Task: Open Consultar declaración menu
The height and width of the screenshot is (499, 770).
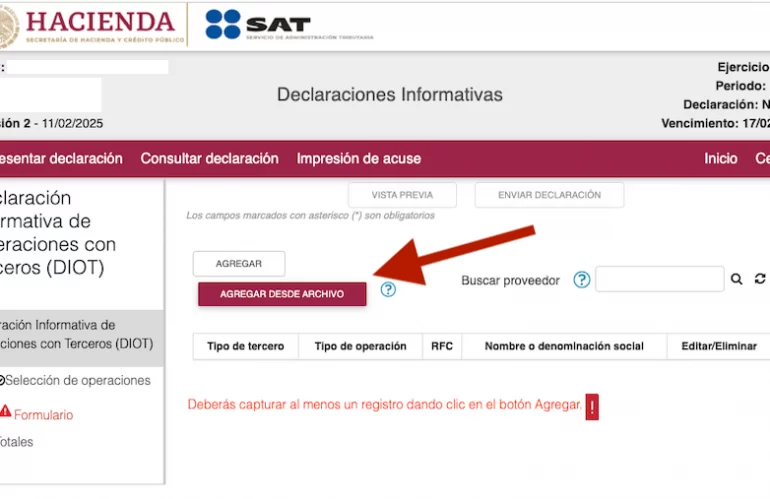Action: click(x=210, y=159)
